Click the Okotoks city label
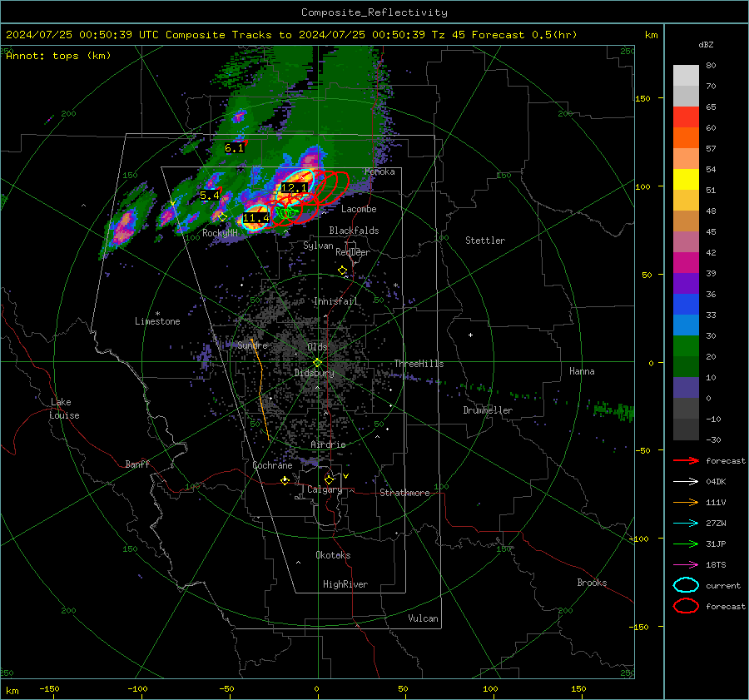749x700 pixels. pos(333,555)
